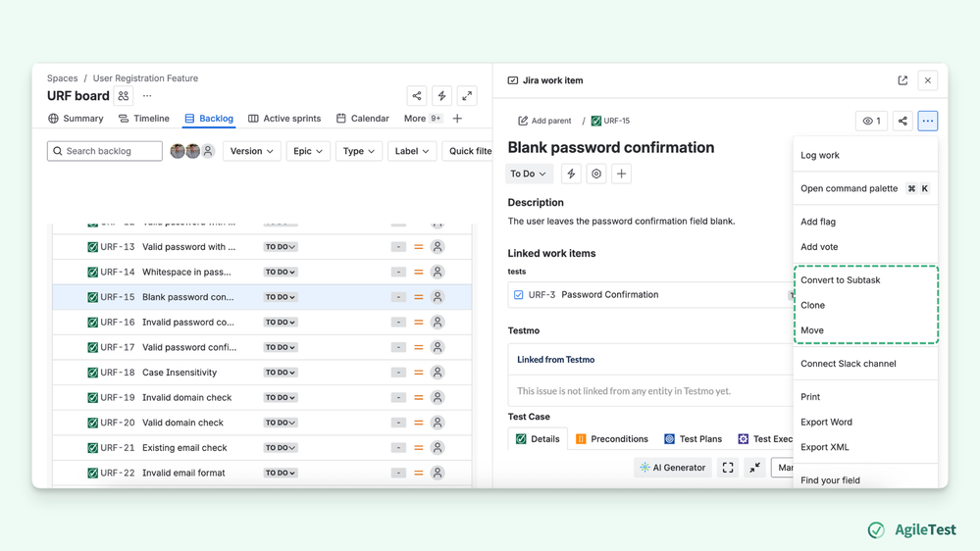Screen dimensions: 980x551
Task: Choose Log work from the menu
Action: pos(865,155)
